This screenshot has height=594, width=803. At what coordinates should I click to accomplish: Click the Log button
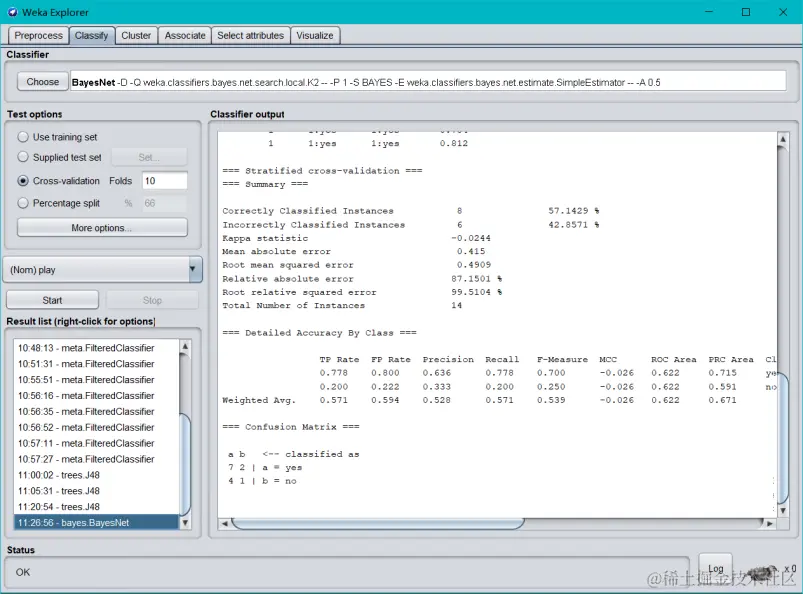click(x=715, y=568)
